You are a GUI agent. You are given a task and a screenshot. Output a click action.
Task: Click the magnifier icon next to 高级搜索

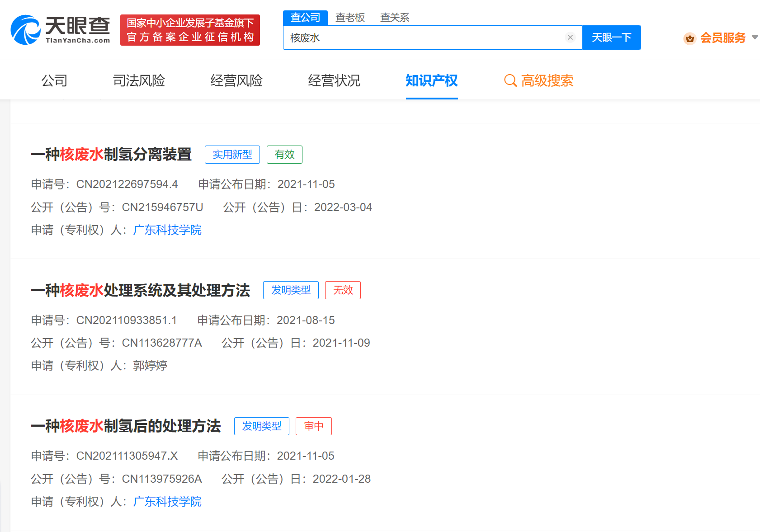point(510,80)
